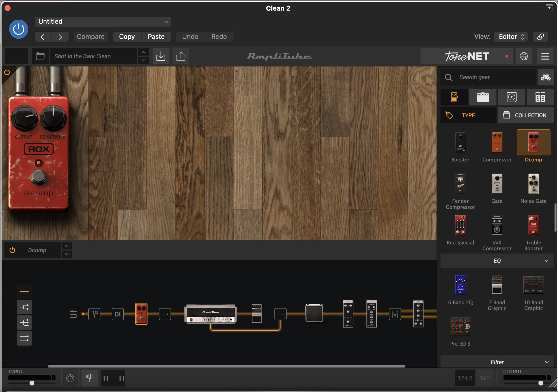The width and height of the screenshot is (558, 392).
Task: Step to next preset with down arrow
Action: click(143, 60)
